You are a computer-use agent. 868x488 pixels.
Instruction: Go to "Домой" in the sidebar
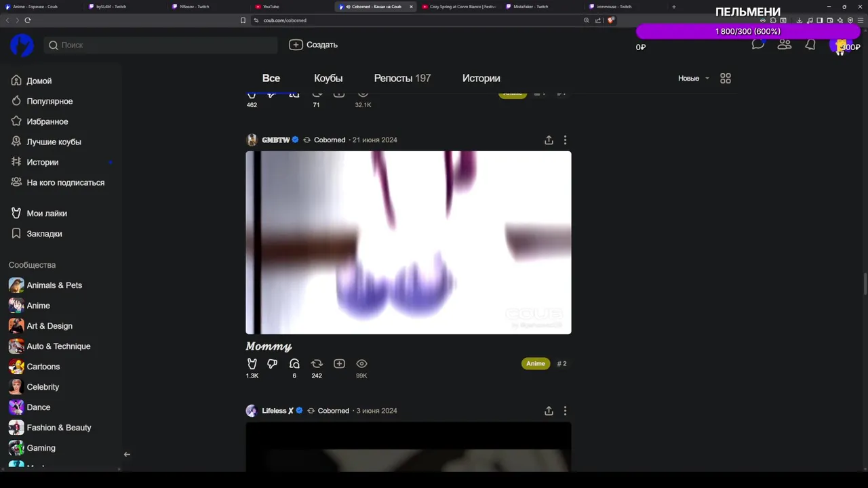39,81
